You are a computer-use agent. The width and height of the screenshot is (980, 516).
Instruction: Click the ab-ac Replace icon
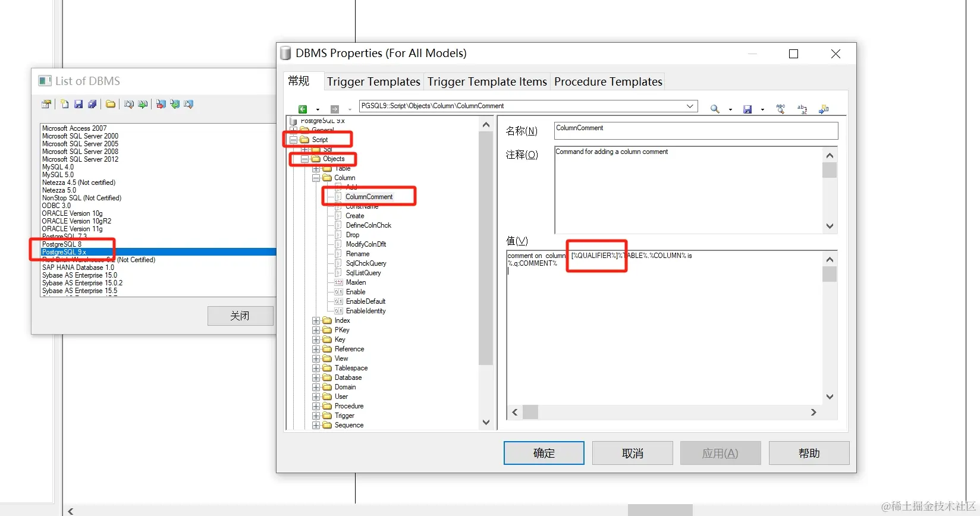pos(802,109)
